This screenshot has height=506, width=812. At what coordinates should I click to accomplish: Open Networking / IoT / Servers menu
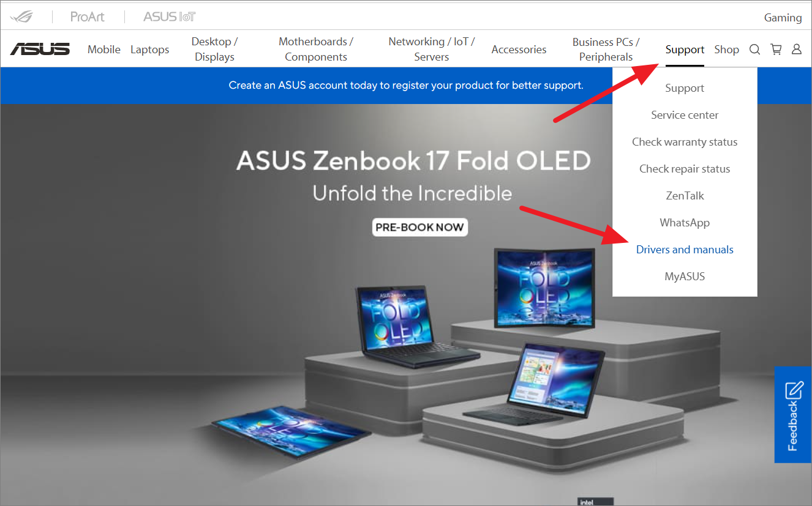[432, 49]
